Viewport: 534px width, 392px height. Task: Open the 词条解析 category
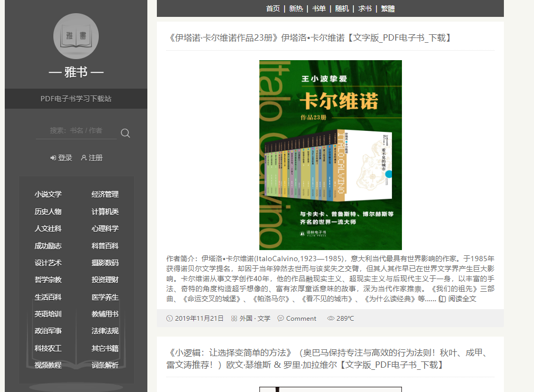point(105,365)
